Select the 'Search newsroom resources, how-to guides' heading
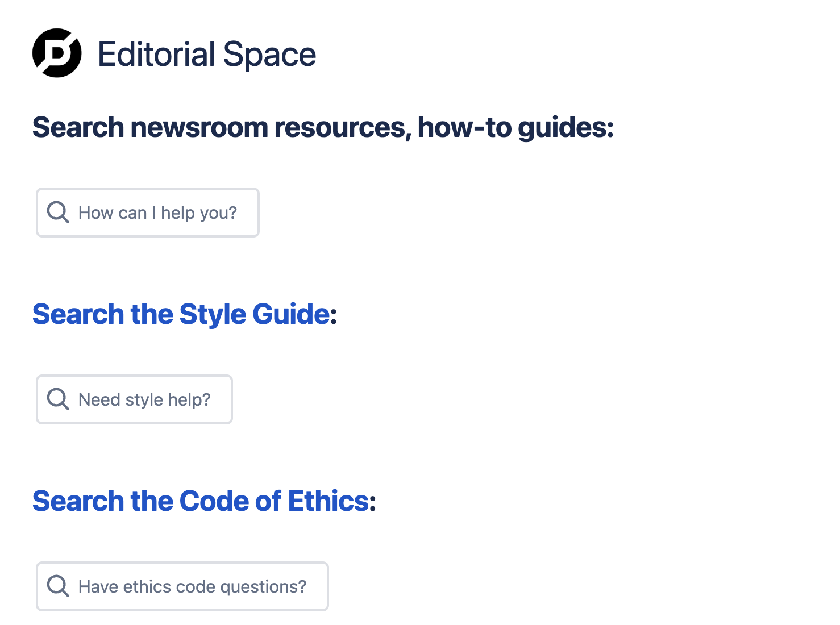This screenshot has height=625, width=840. (323, 127)
